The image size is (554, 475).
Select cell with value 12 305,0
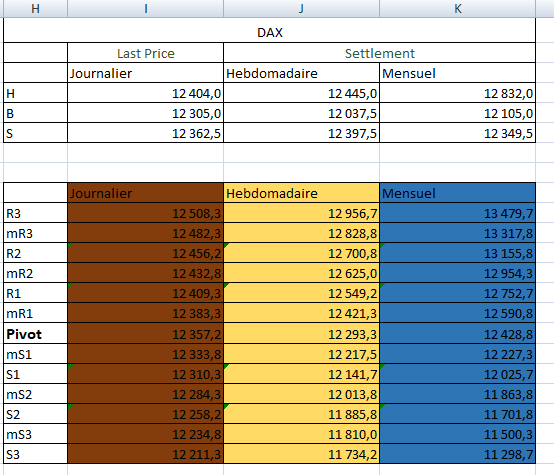pyautogui.click(x=146, y=113)
